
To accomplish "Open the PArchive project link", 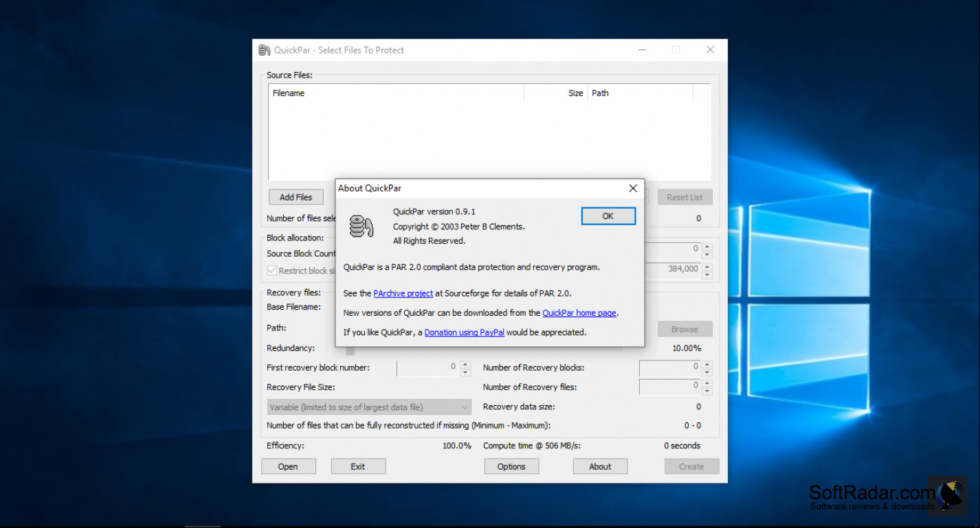I will 403,293.
